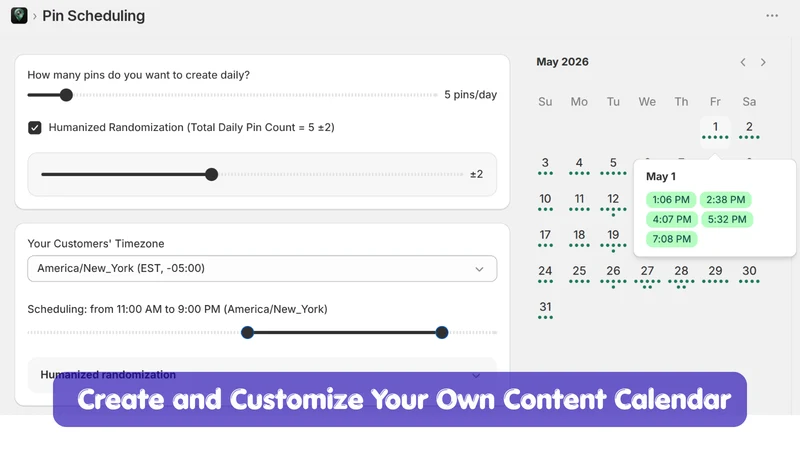Open the three-dot more options menu
Image resolution: width=800 pixels, height=450 pixels.
coord(772,16)
